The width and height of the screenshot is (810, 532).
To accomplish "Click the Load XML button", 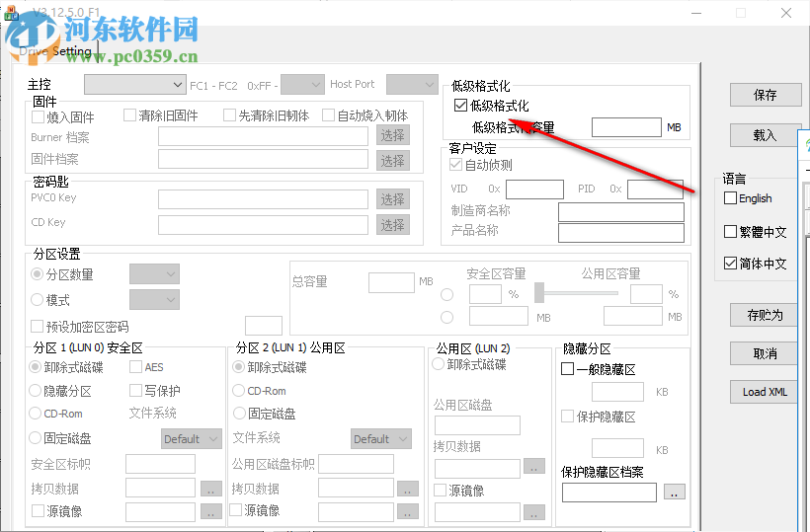I will [x=766, y=392].
